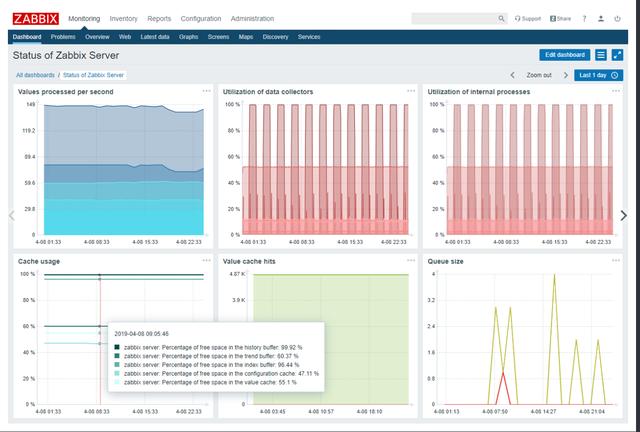Image resolution: width=640 pixels, height=432 pixels.
Task: Open the user profile icon
Action: 601,19
